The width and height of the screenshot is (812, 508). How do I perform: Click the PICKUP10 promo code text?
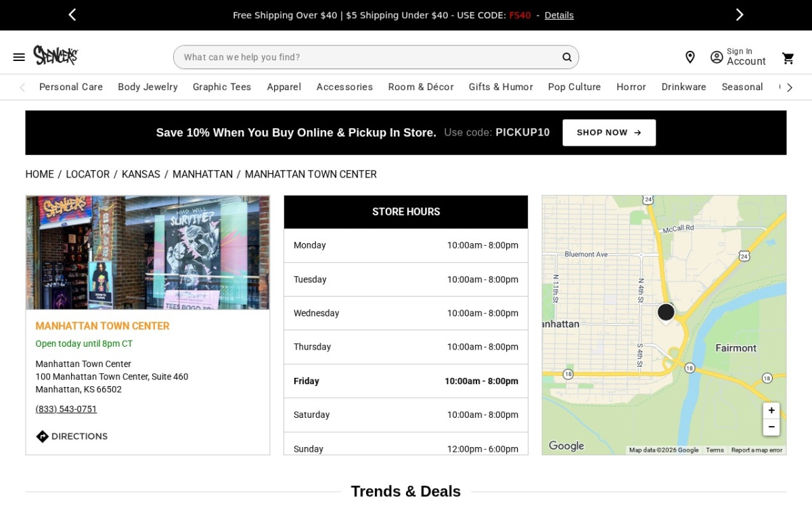tap(522, 133)
